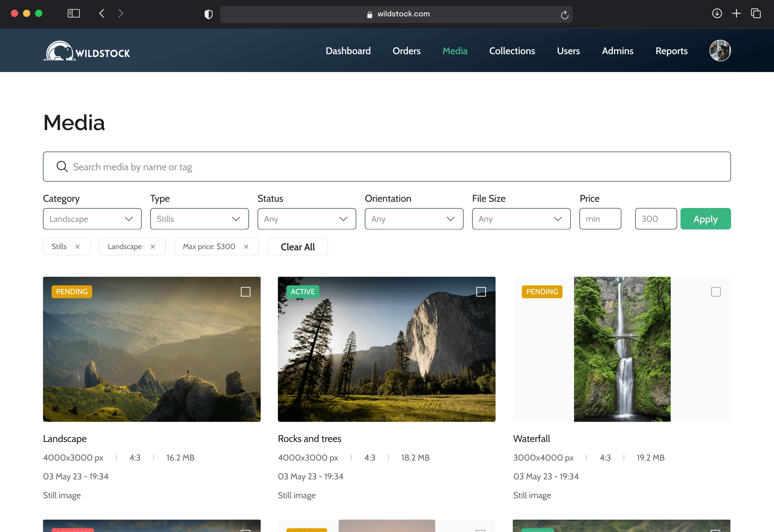Screen dimensions: 774x532
Task: Open the user profile avatar
Action: pyautogui.click(x=720, y=51)
